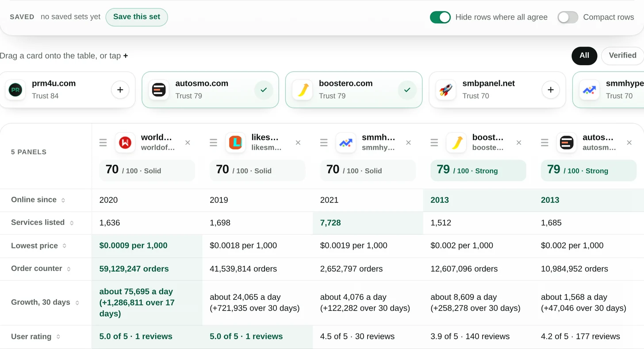
Task: Click the 12,607,096 orders cell
Action: (478, 269)
